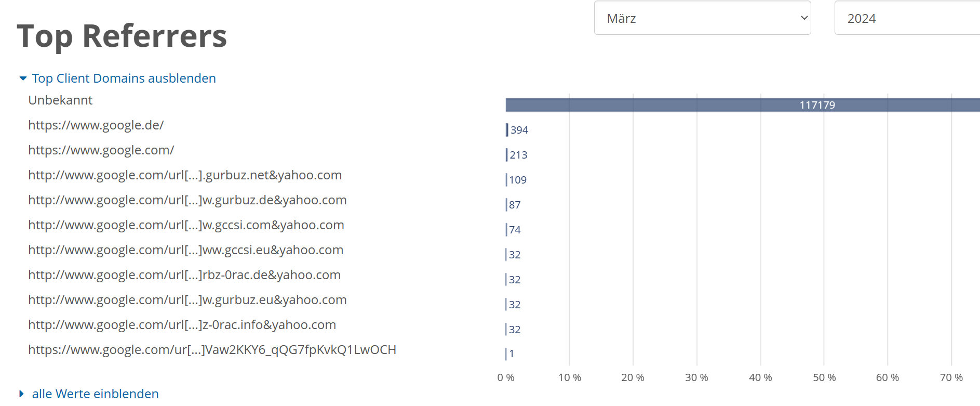Click the https://www.google.de/ referrer entry

tap(96, 125)
